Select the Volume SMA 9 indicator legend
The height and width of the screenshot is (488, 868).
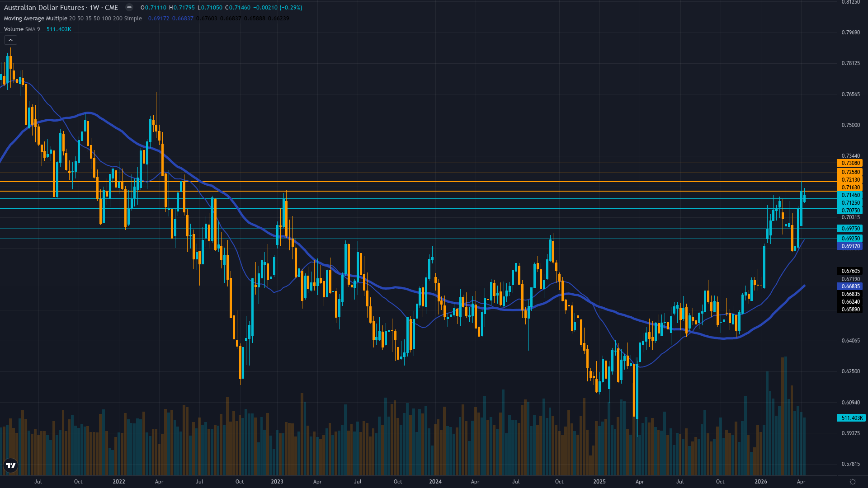point(22,29)
